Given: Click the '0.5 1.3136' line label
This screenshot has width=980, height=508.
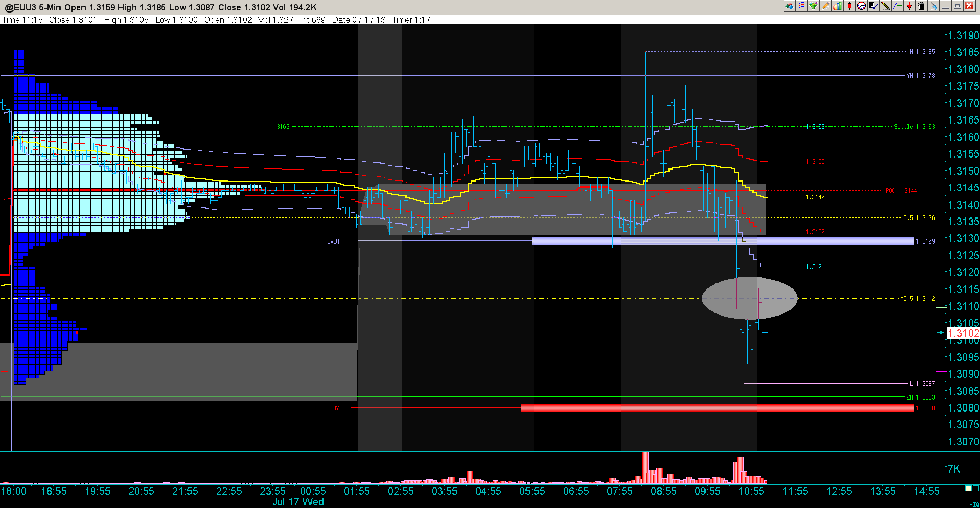Looking at the screenshot, I should pyautogui.click(x=919, y=218).
